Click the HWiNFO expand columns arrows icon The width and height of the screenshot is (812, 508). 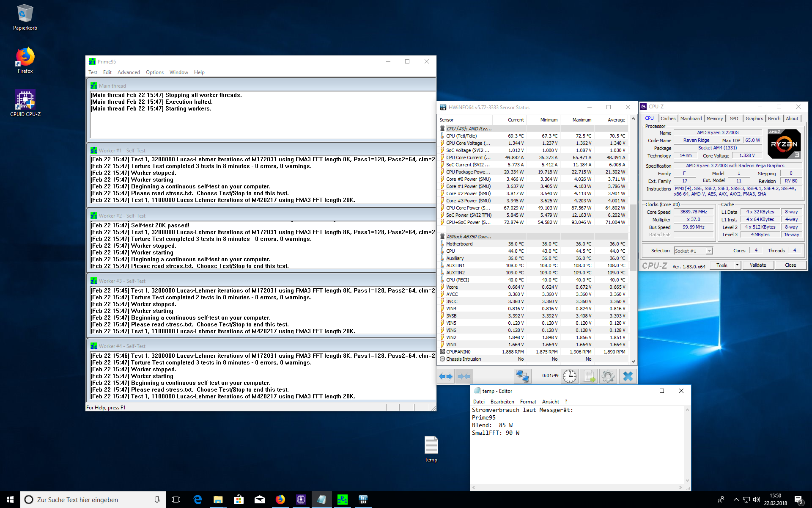click(446, 376)
